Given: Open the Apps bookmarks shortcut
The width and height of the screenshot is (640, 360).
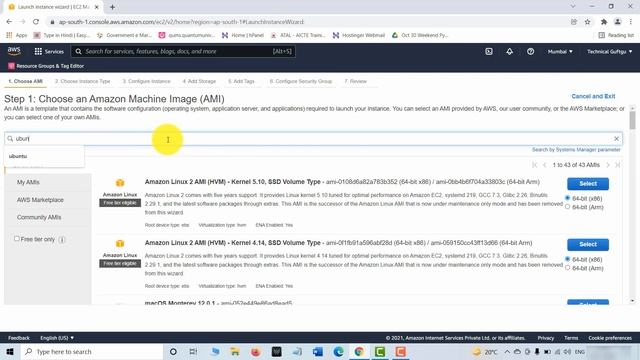Looking at the screenshot, I should (17, 36).
